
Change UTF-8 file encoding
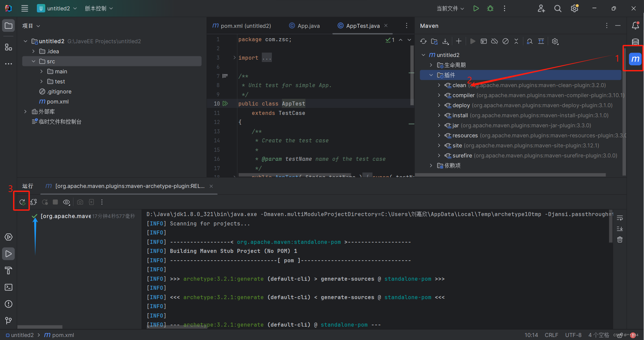(573, 335)
